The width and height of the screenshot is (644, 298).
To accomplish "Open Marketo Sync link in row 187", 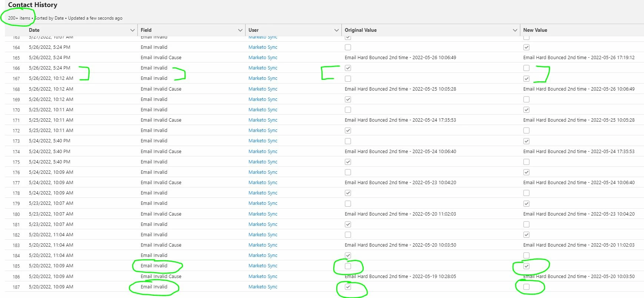I will pos(263,287).
